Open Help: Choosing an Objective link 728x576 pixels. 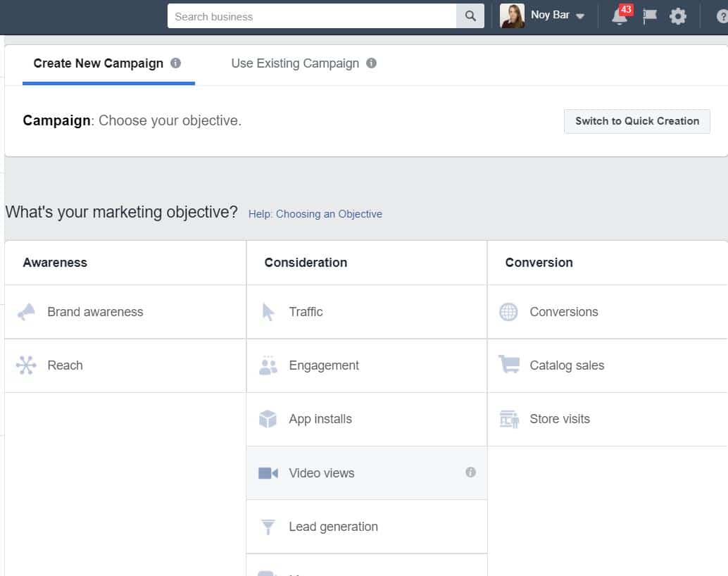(x=315, y=214)
